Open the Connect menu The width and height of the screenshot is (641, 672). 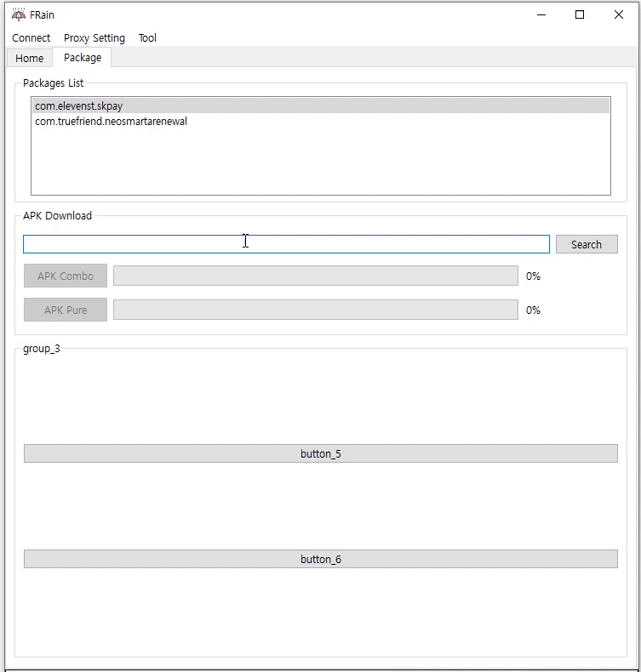[x=31, y=37]
